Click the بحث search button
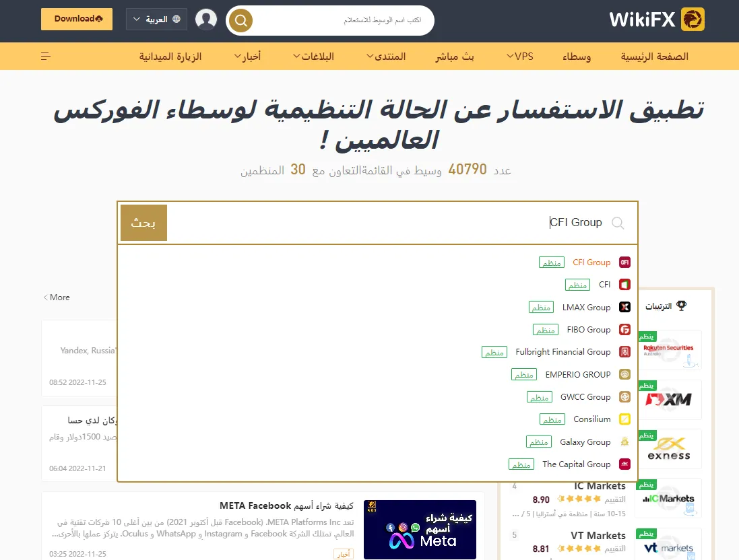 tap(143, 223)
